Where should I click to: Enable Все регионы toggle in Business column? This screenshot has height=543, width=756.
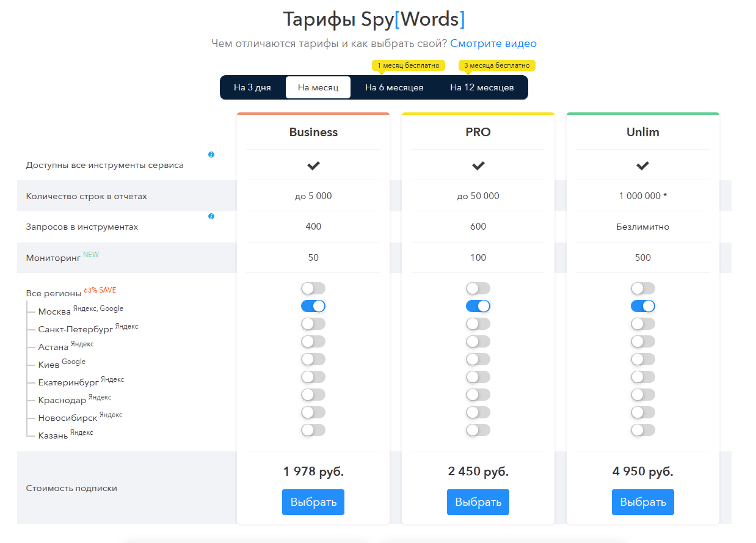click(313, 288)
